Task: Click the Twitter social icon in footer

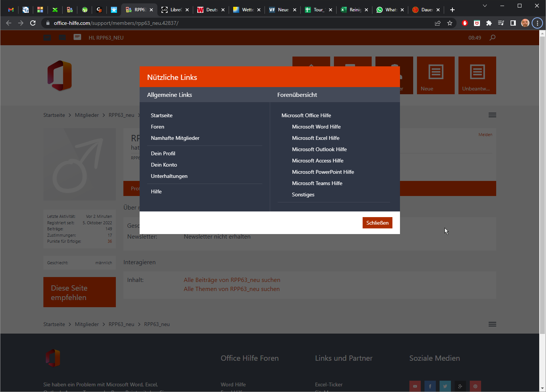Action: coord(445,386)
